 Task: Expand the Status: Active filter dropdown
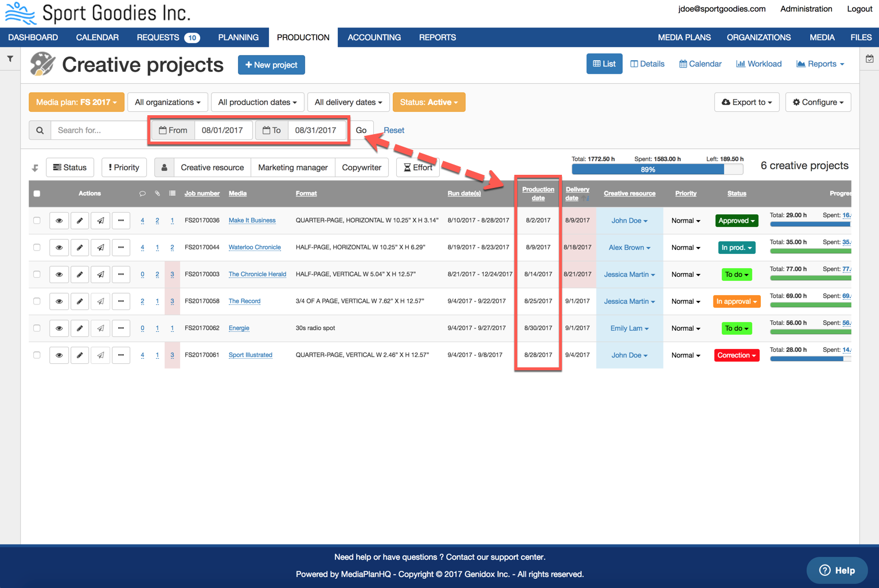click(428, 102)
